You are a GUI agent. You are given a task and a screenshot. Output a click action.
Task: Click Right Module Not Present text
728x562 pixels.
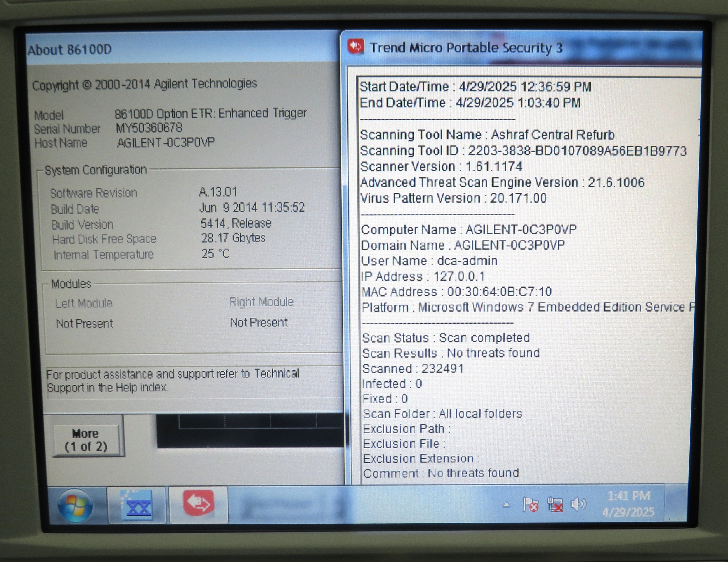tap(259, 322)
